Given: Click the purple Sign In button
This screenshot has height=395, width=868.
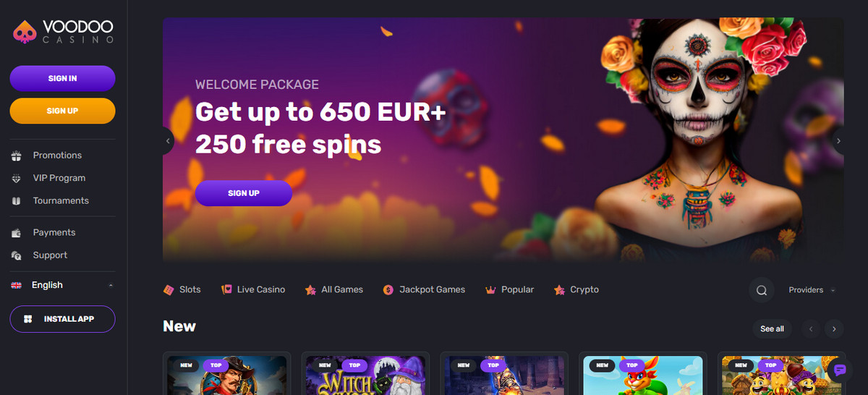Looking at the screenshot, I should [x=62, y=78].
